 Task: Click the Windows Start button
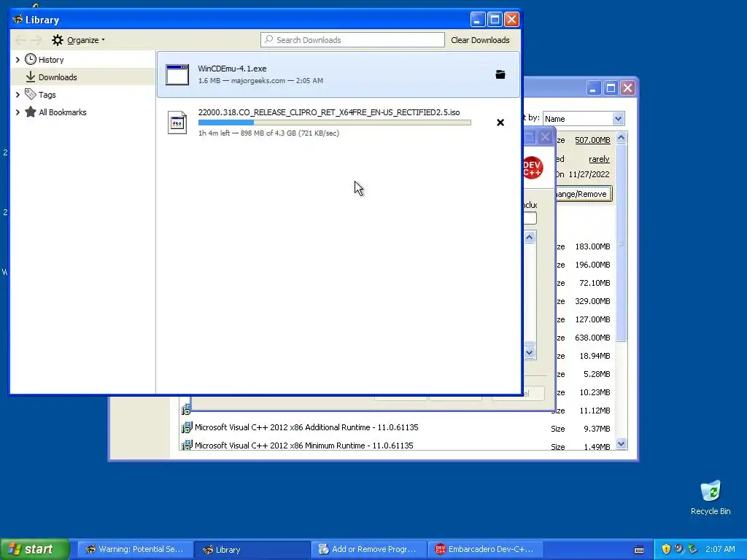(34, 549)
